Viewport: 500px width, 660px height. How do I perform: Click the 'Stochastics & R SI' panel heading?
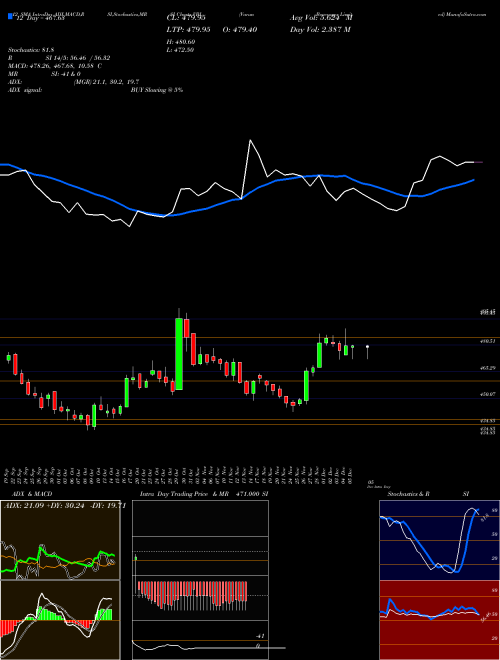click(x=428, y=494)
